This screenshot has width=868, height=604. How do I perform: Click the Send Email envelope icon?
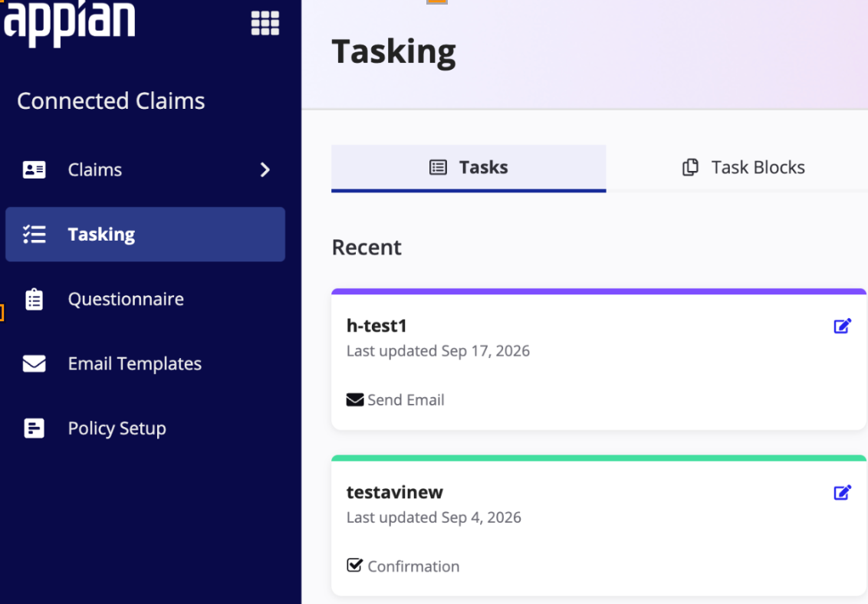pos(355,399)
